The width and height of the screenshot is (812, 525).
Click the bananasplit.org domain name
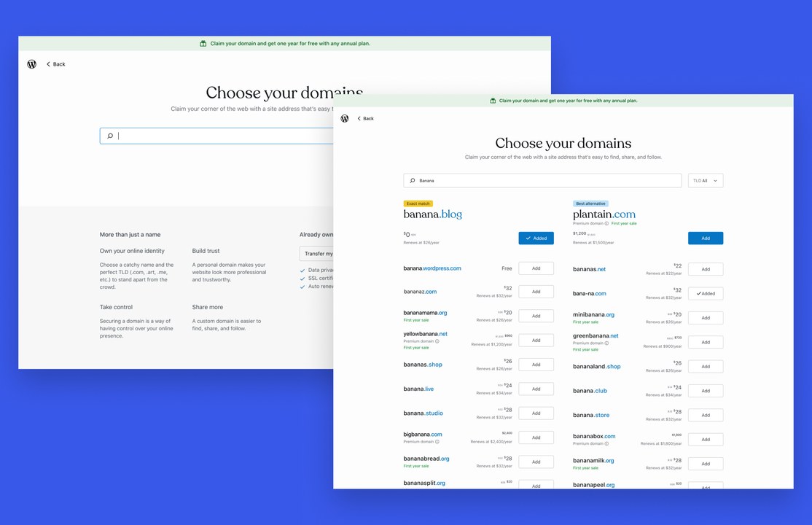tap(424, 483)
